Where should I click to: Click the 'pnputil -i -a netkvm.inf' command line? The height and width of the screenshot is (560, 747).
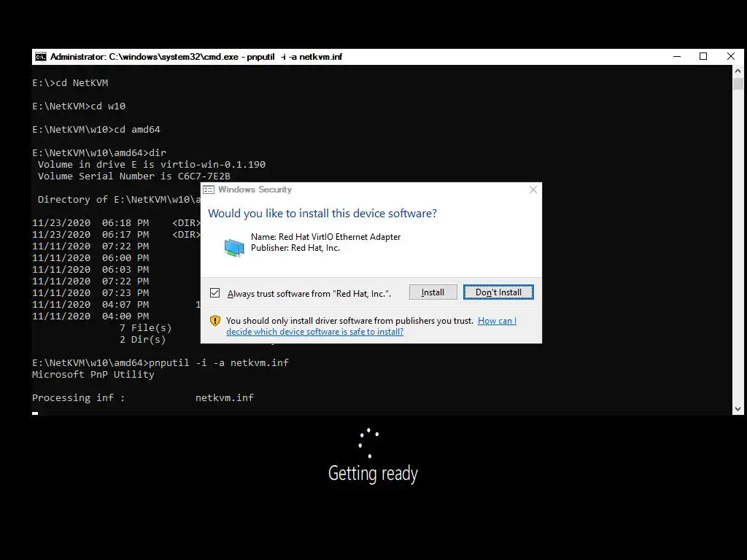tap(160, 363)
